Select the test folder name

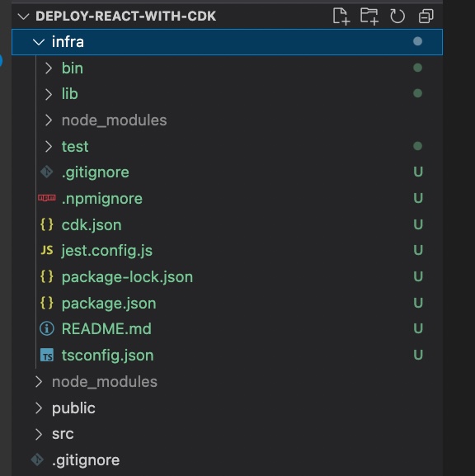pyautogui.click(x=75, y=147)
